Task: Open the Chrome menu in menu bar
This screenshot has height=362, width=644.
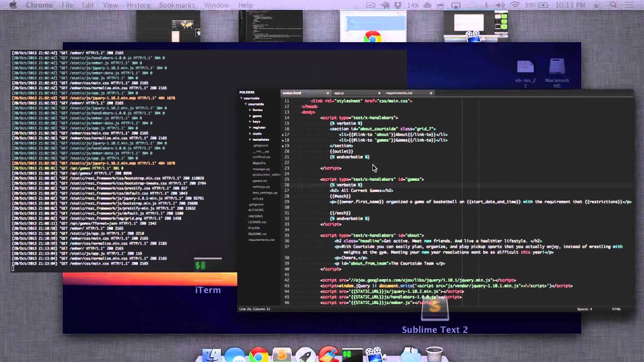Action: (39, 5)
